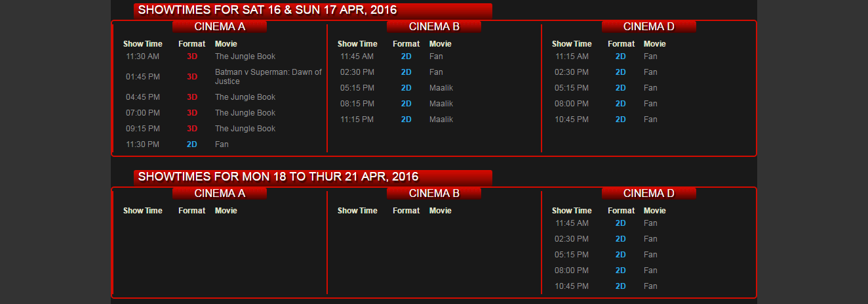
Task: Click the Format header under Sat-Sun Cinema B
Action: click(x=406, y=44)
